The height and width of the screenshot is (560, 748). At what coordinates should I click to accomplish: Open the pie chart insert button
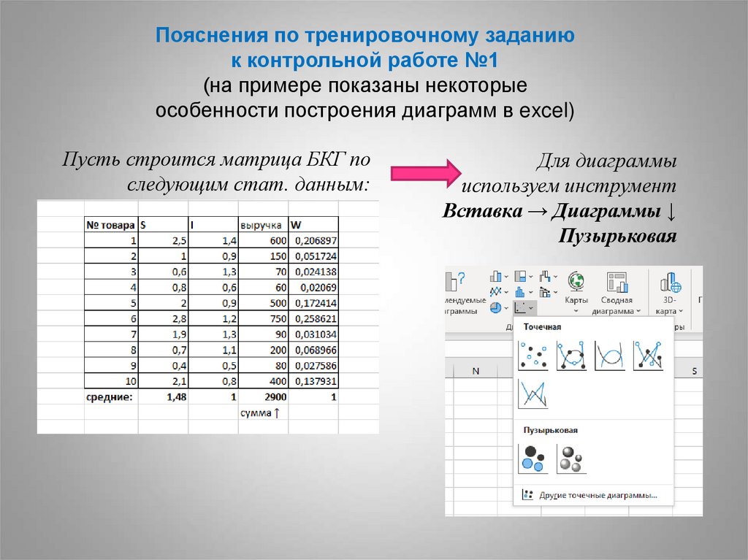[496, 307]
